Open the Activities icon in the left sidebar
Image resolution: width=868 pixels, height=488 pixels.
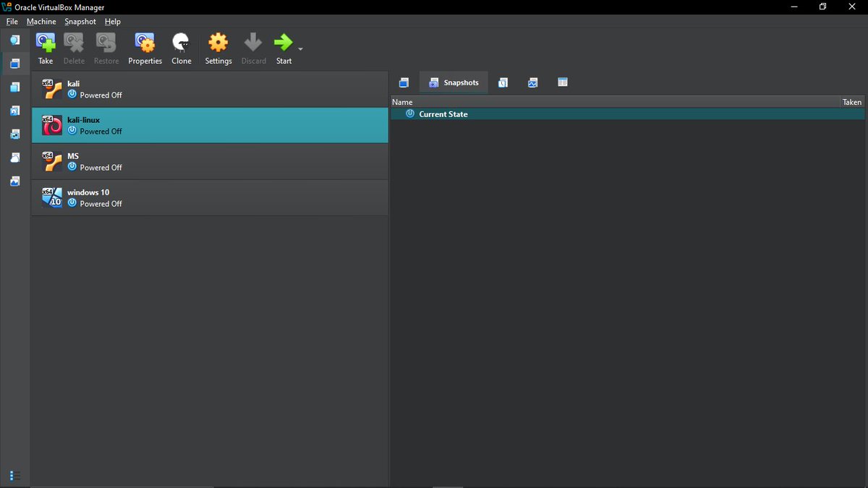(x=14, y=181)
